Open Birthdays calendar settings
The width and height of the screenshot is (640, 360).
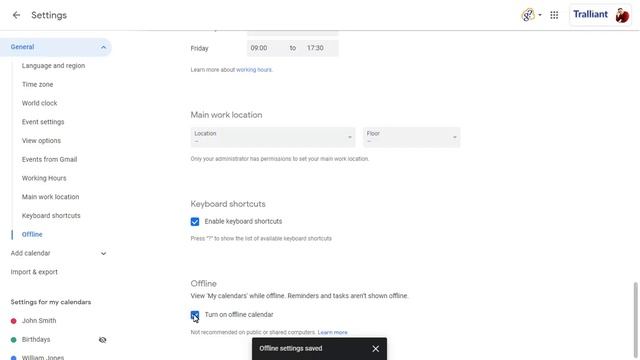coord(36,340)
